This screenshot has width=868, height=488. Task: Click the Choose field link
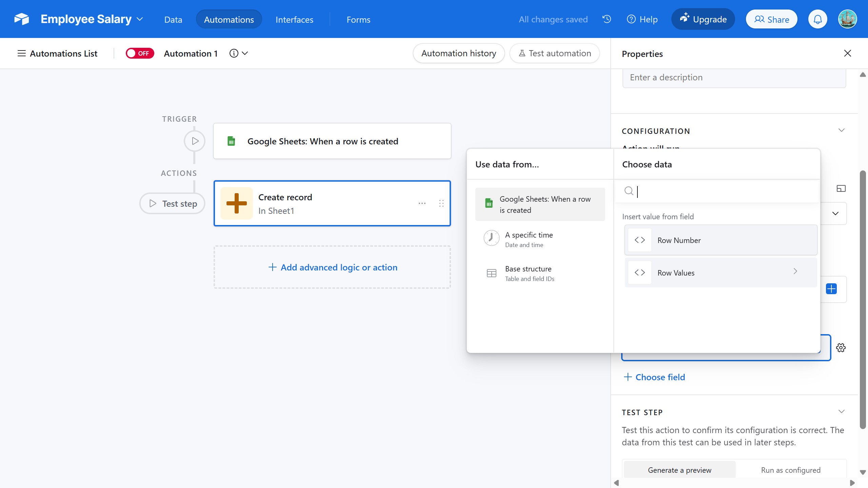point(654,377)
